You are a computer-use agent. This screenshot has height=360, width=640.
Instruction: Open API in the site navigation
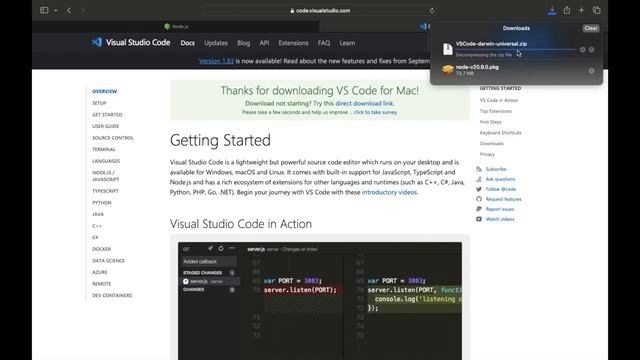tap(264, 43)
